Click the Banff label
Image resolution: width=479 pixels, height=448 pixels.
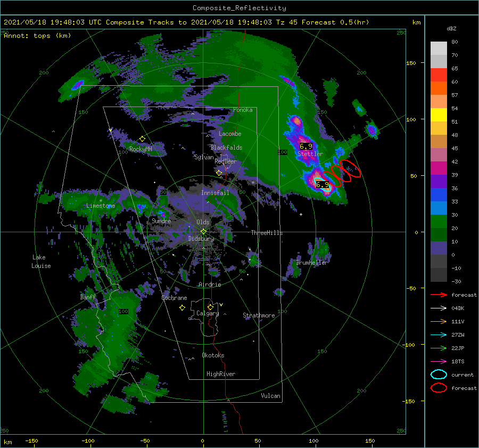88,297
